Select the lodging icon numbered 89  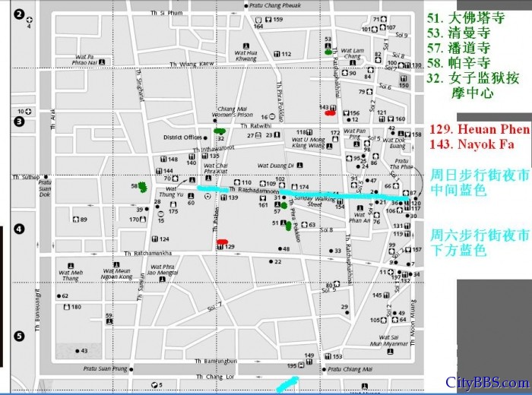click(x=74, y=220)
